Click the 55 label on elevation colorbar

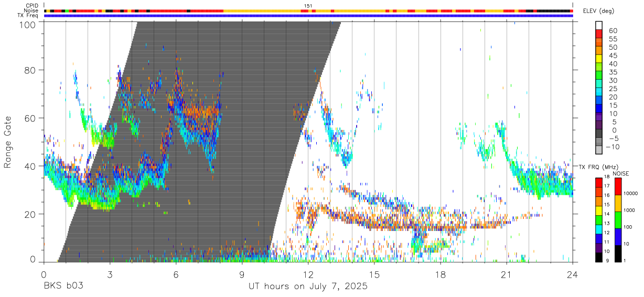(x=613, y=39)
